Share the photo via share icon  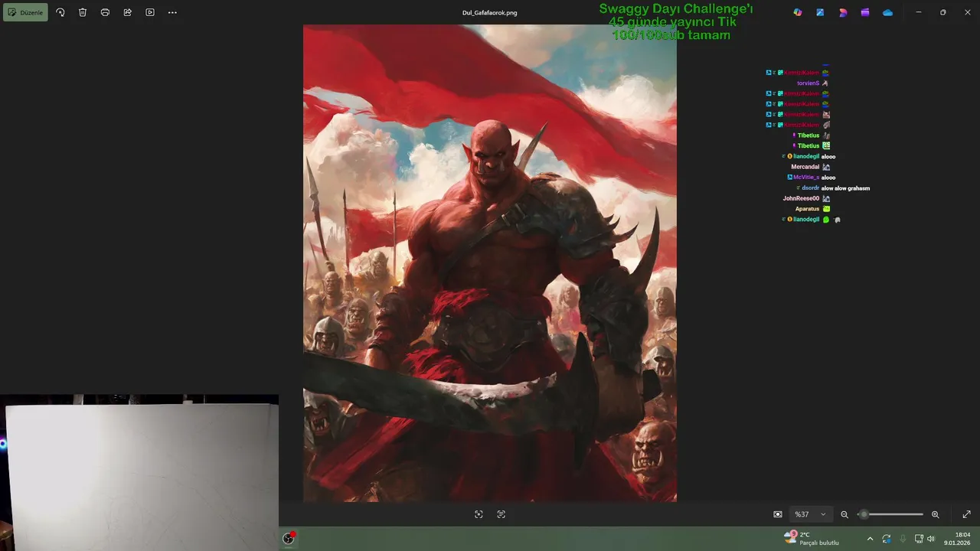(127, 12)
